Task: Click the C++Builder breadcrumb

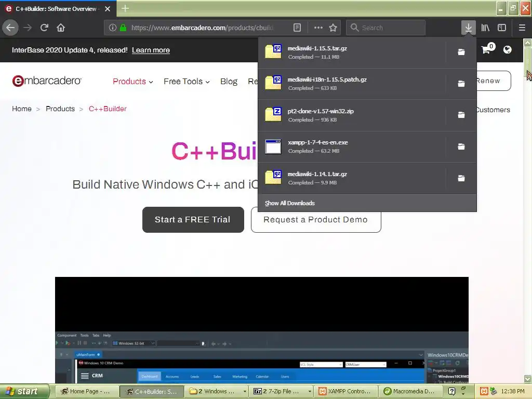Action: click(108, 109)
